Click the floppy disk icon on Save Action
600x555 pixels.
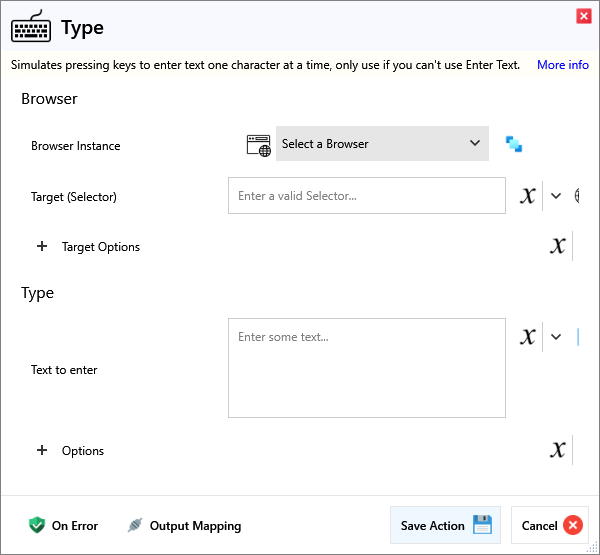[482, 525]
